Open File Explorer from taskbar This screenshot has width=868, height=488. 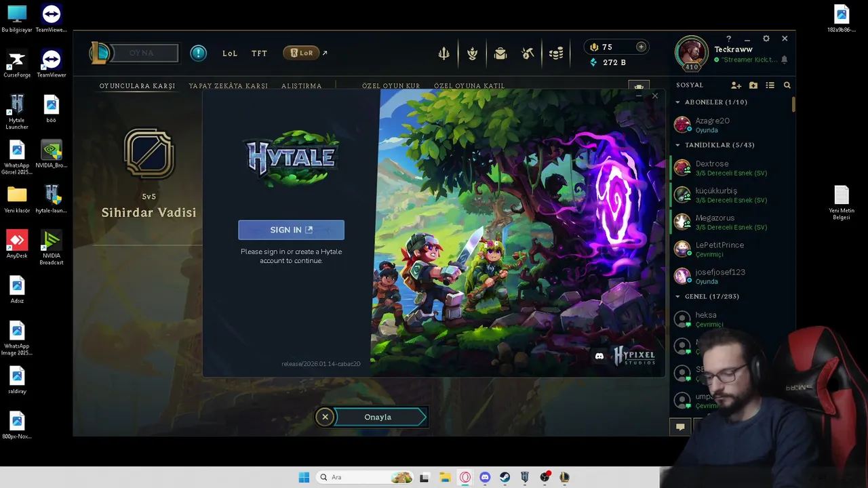point(445,477)
